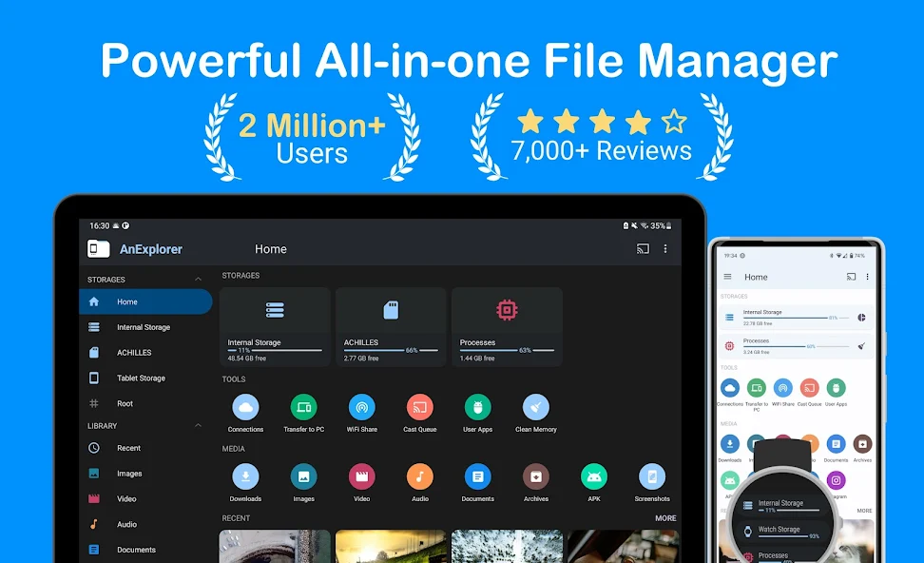Open the Internal Storage card
Image resolution: width=924 pixels, height=563 pixels.
(275, 326)
